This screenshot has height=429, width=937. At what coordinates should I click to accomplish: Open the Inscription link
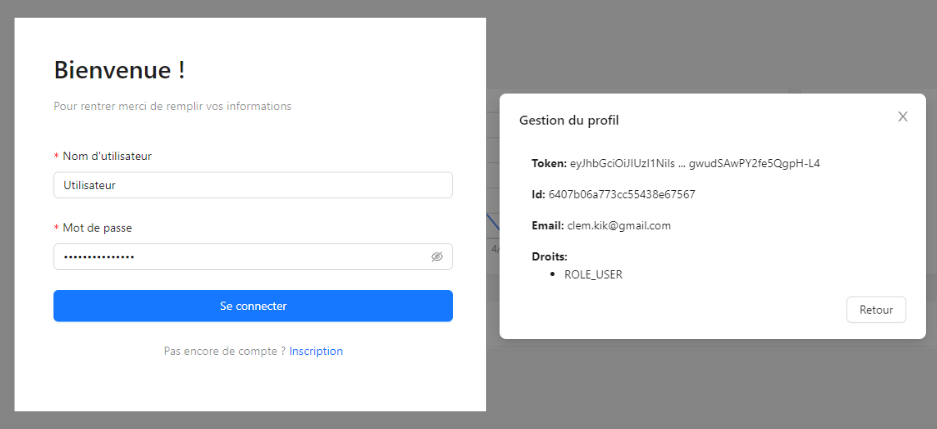[316, 351]
